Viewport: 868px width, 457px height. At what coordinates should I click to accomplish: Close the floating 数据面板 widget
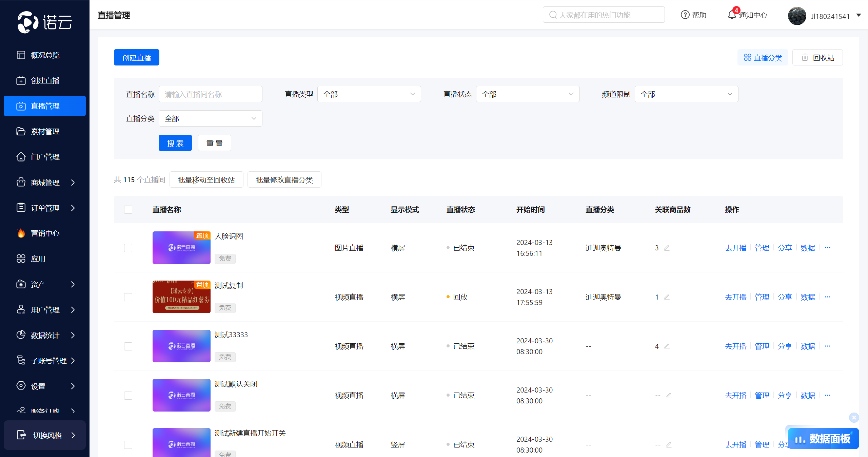(854, 417)
